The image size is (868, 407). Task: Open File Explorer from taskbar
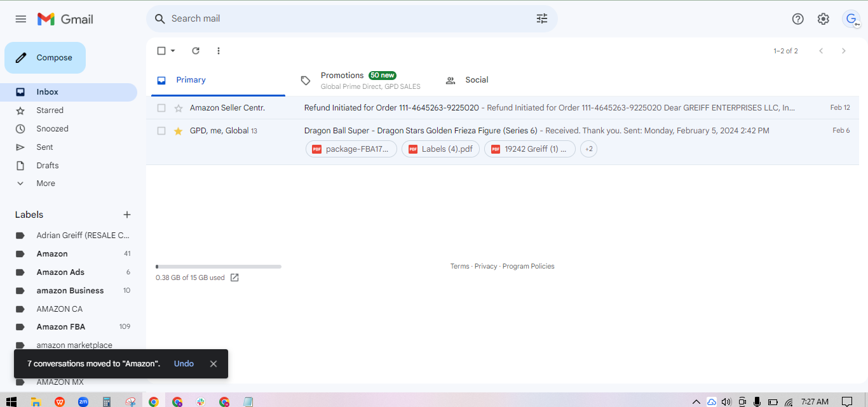pyautogui.click(x=36, y=401)
